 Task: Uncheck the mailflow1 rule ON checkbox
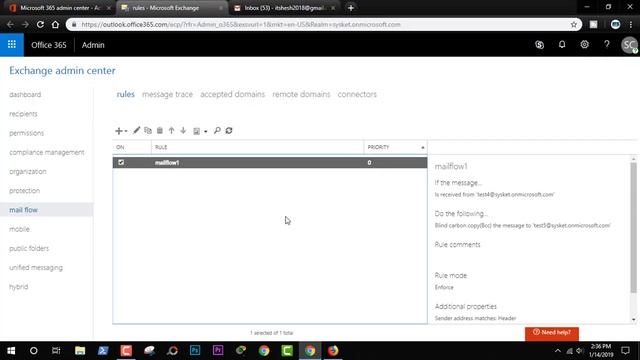coord(121,162)
